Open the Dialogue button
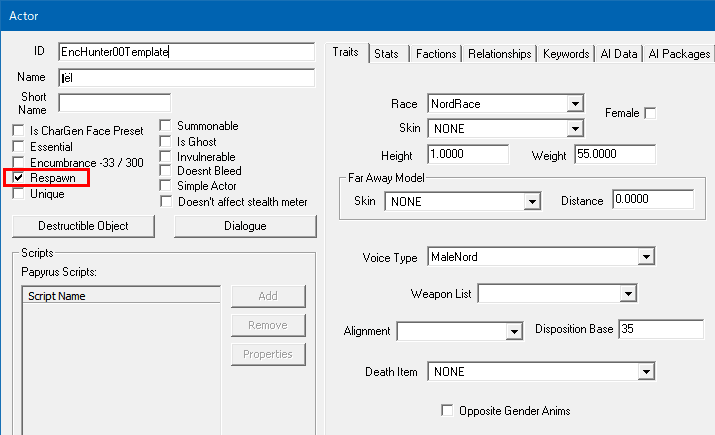715x435 pixels. pos(245,226)
